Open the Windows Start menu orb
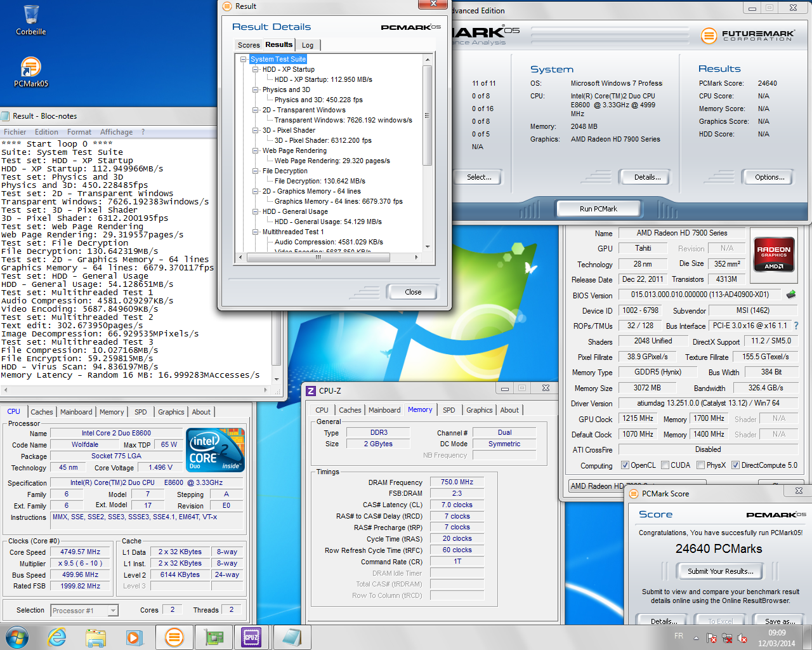 point(16,637)
